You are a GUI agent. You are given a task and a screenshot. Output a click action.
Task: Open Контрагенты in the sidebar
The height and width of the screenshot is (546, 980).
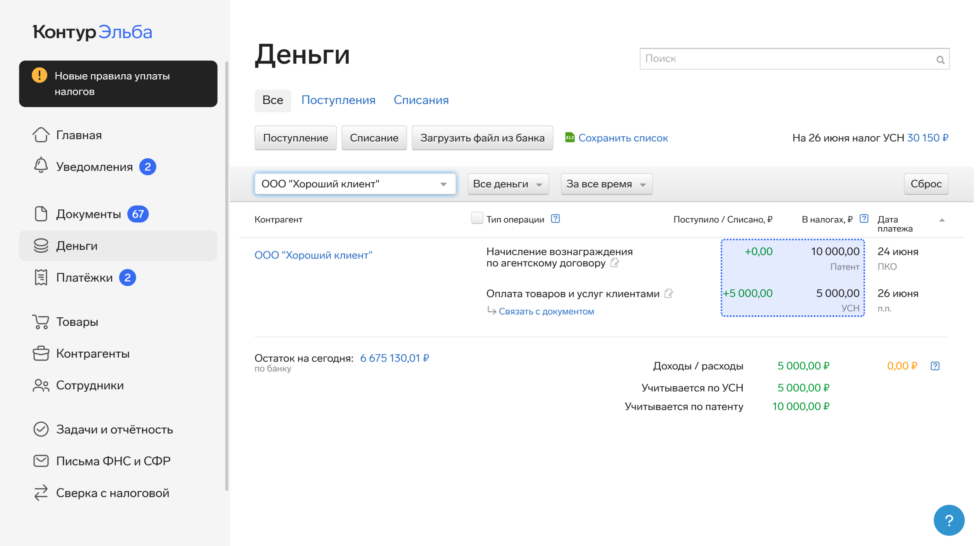(x=118, y=353)
